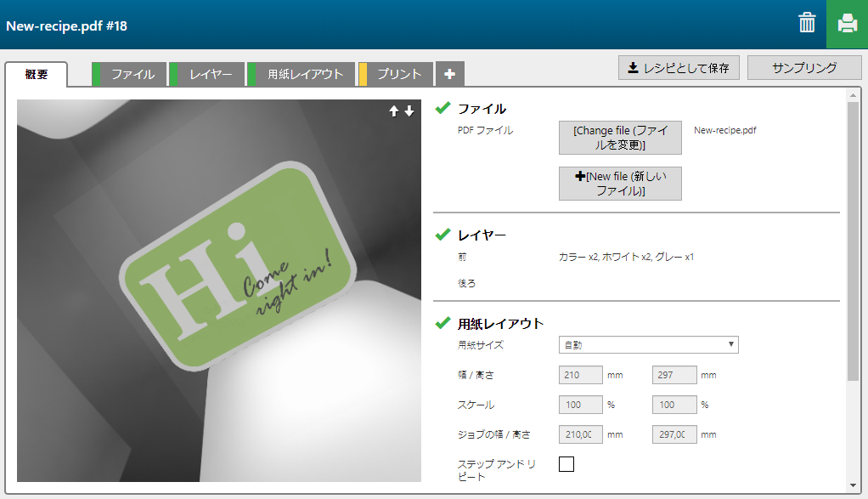868x499 pixels.
Task: Click the green checkmark beside レイヤー heading
Action: [442, 235]
